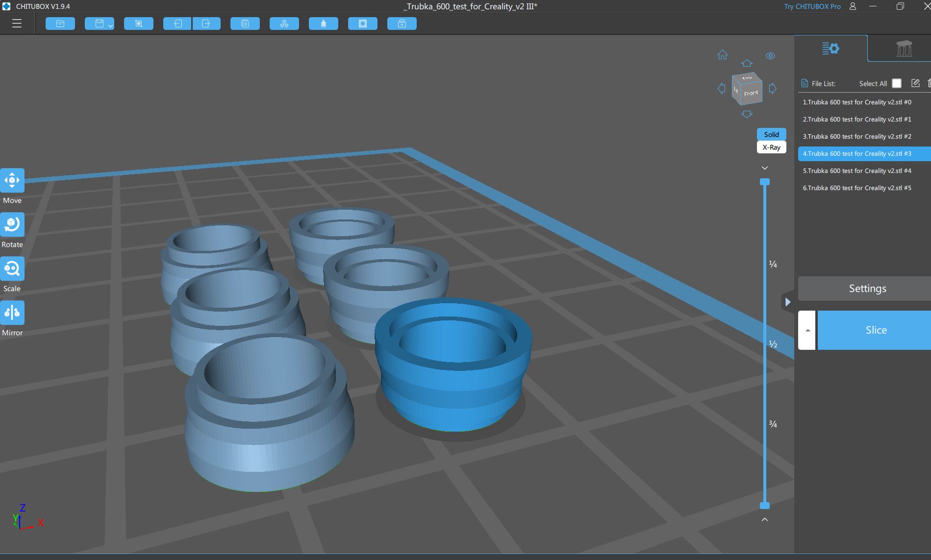
Task: Open the Settings button
Action: tap(867, 289)
